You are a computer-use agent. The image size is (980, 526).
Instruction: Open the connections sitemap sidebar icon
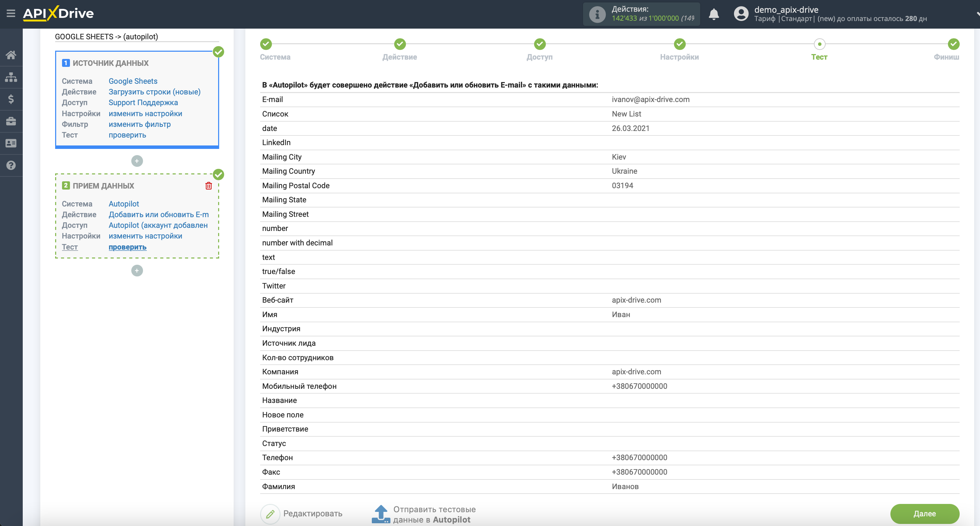tap(11, 77)
